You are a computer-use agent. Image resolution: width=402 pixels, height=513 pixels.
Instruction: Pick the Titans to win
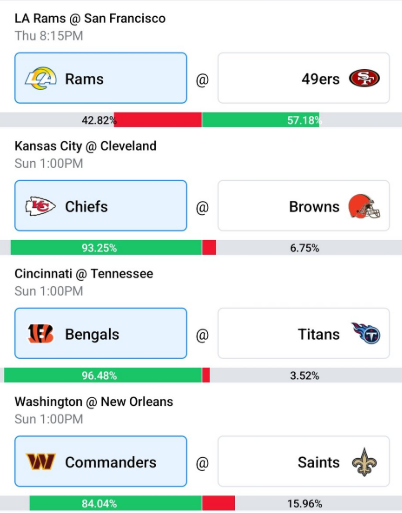pos(304,333)
